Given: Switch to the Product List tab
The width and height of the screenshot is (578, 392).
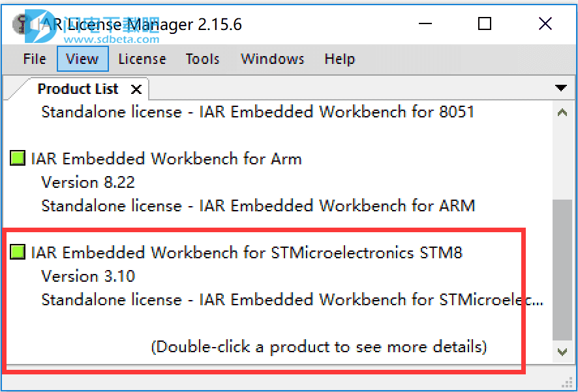Looking at the screenshot, I should pos(78,88).
